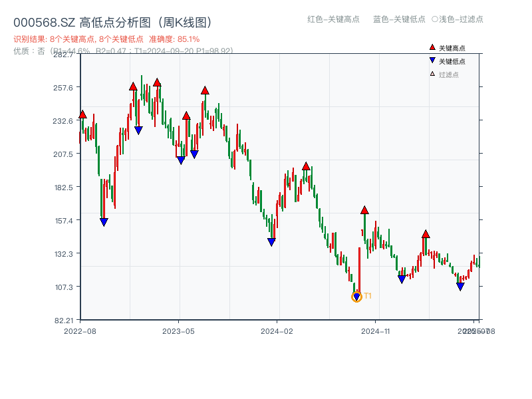Click the 蓝色-关键低点 header note
This screenshot has height=399, width=532.
click(399, 19)
